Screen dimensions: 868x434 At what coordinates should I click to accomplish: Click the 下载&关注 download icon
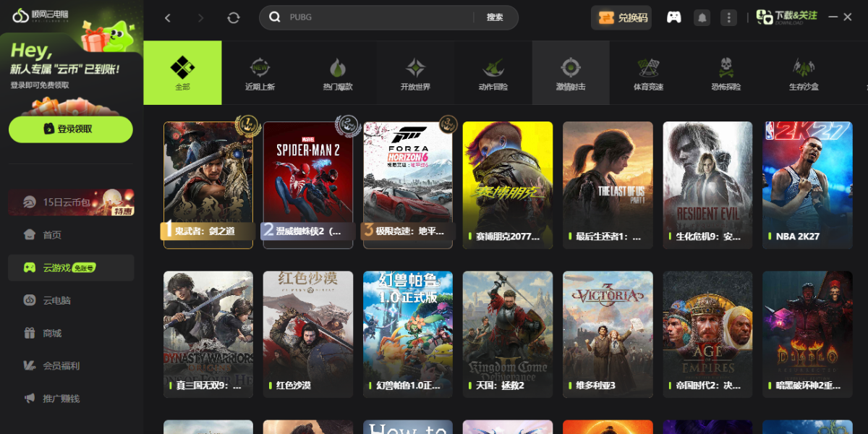(x=787, y=17)
